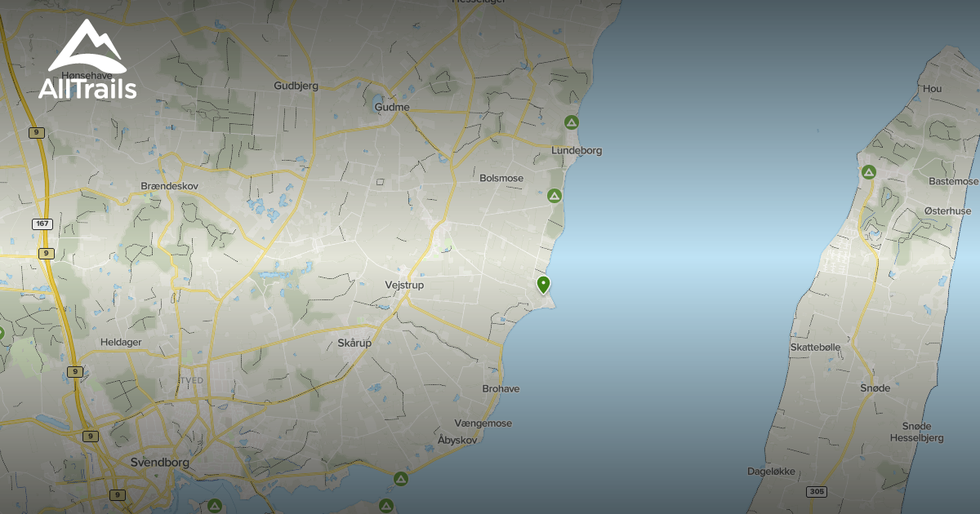Click the Gudme town label
Image resolution: width=980 pixels, height=514 pixels.
pos(391,108)
